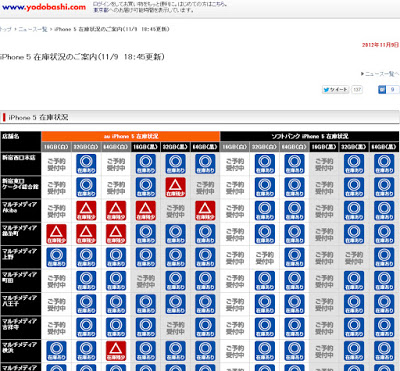Image resolution: width=400 pixels, height=371 pixels.
Task: Select the black ソフトバンク iPhone 5 在庫状況 header
Action: click(310, 136)
